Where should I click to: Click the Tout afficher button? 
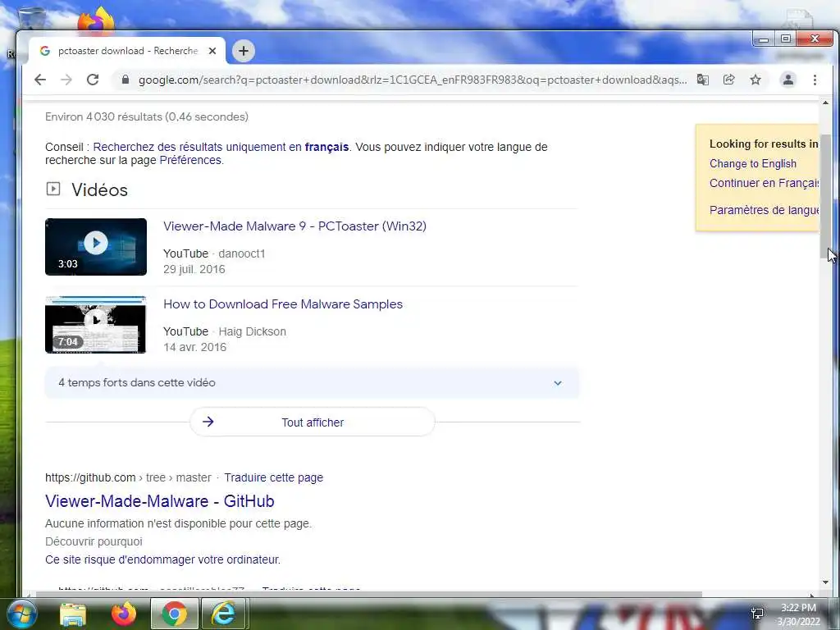(x=313, y=422)
